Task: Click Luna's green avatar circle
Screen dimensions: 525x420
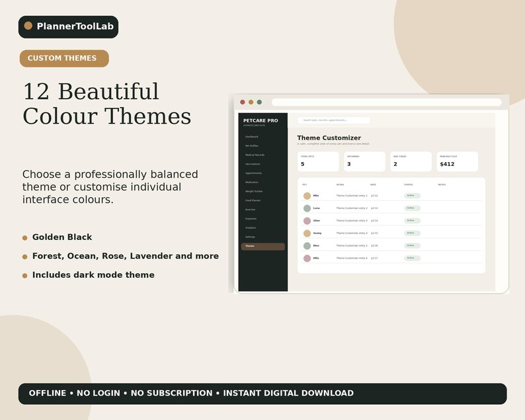Action: click(x=307, y=208)
